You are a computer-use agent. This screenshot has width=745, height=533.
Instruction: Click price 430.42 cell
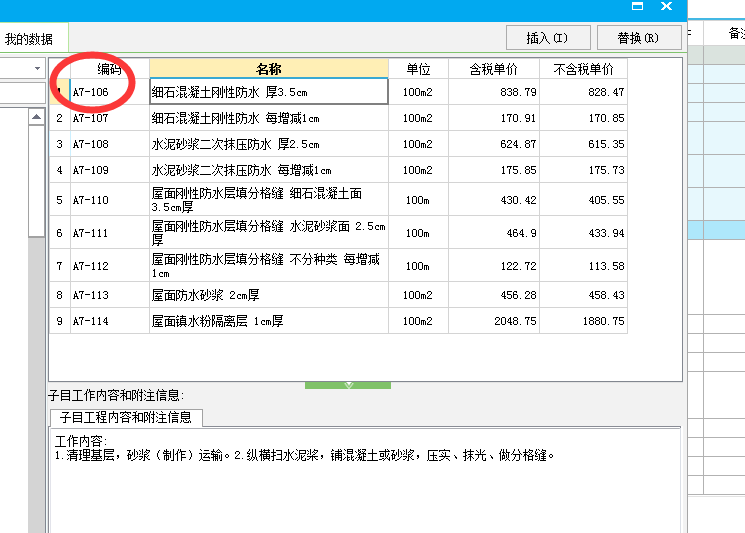click(494, 200)
